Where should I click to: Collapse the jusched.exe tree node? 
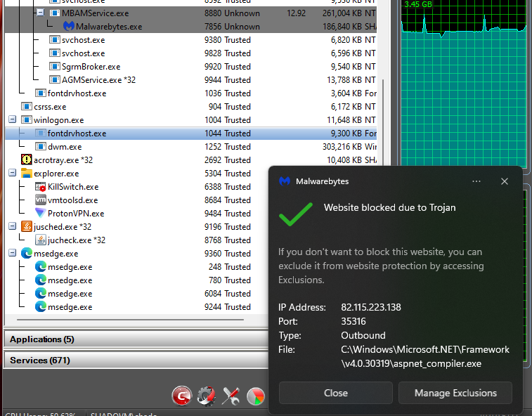(12, 226)
